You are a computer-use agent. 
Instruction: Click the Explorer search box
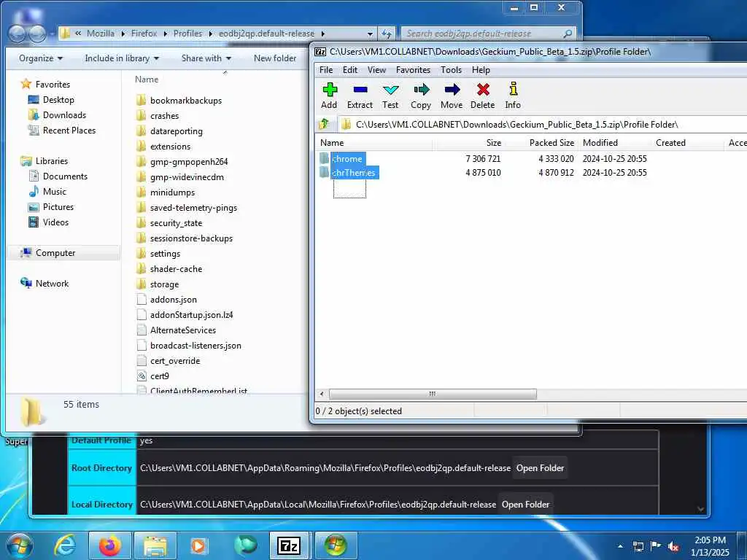pyautogui.click(x=488, y=34)
